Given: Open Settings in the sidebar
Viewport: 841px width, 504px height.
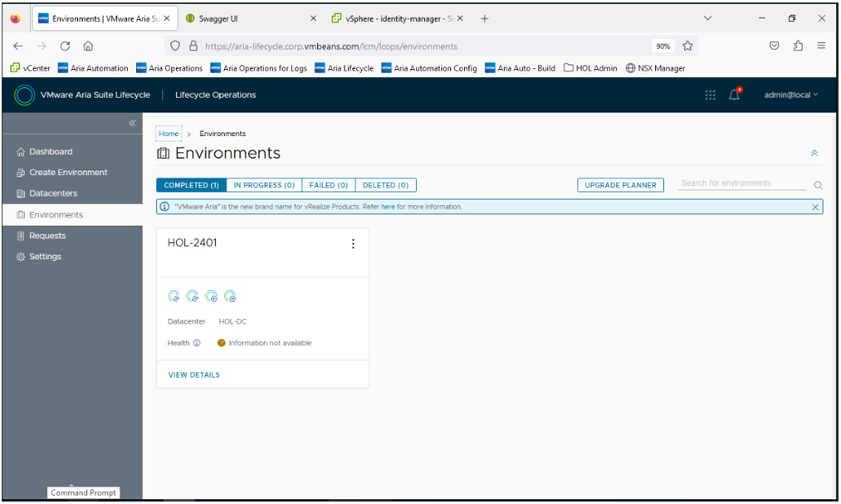Looking at the screenshot, I should tap(39, 257).
